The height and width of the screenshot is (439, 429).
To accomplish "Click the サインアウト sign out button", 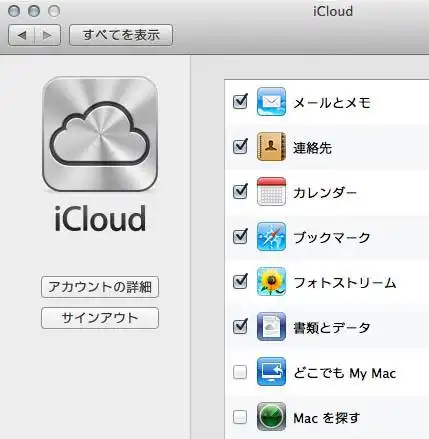I will pos(100,318).
